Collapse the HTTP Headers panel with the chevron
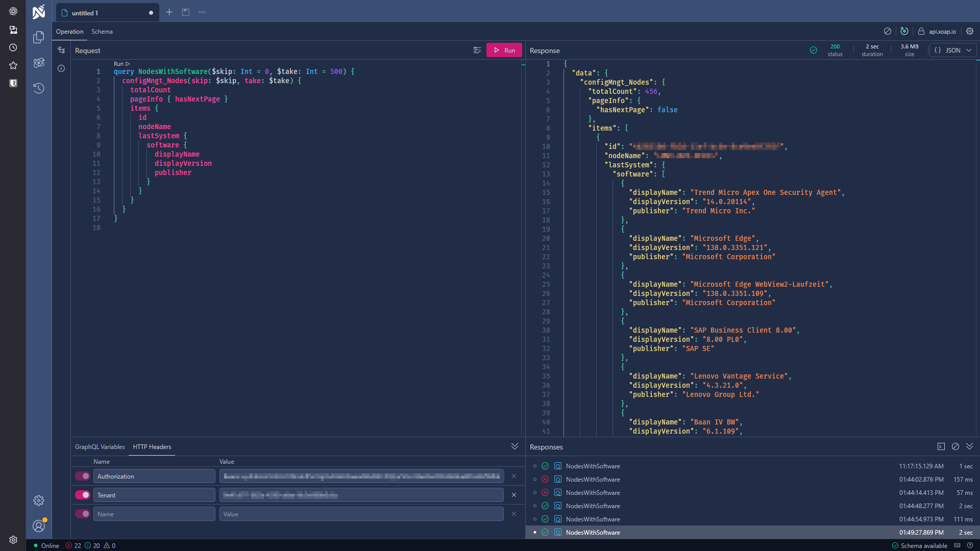The width and height of the screenshot is (980, 551). point(514,446)
